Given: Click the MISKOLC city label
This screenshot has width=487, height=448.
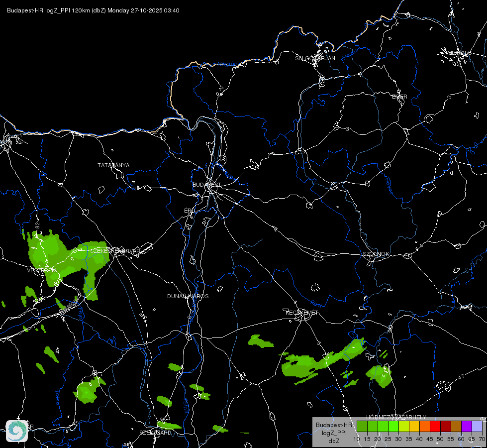Looking at the screenshot, I should 458,53.
